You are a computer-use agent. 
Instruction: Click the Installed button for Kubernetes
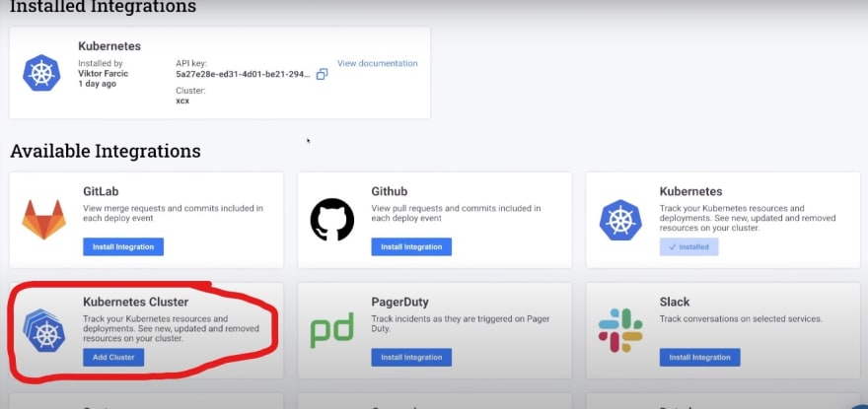click(688, 246)
